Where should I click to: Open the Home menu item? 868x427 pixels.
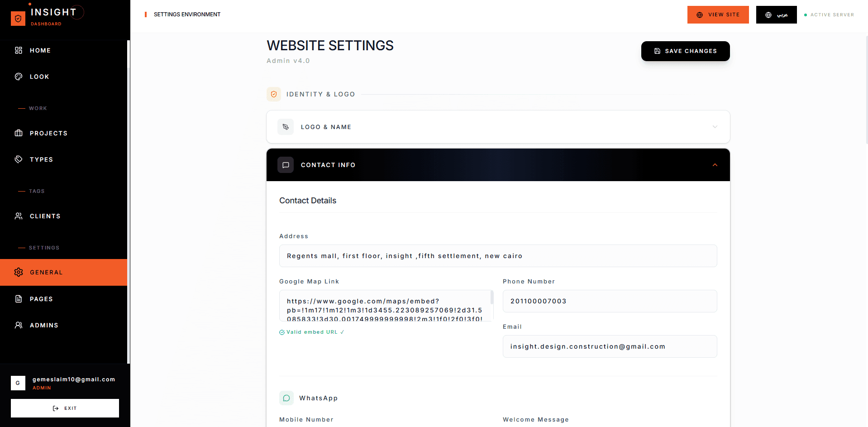63,50
